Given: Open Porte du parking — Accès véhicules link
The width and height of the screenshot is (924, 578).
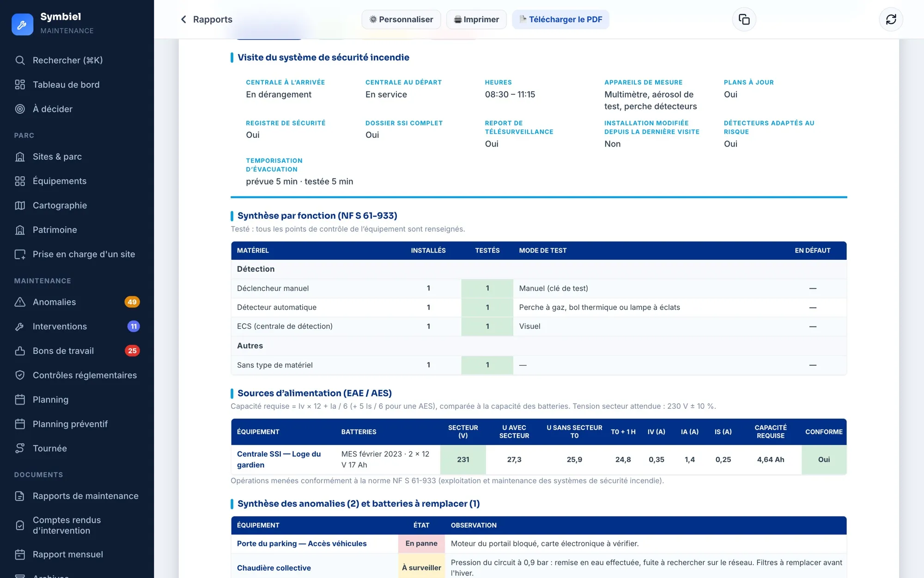Looking at the screenshot, I should coord(302,544).
